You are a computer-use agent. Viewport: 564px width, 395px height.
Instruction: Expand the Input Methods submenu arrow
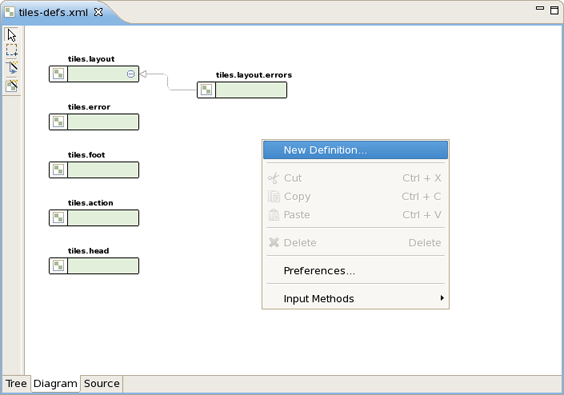pos(442,298)
